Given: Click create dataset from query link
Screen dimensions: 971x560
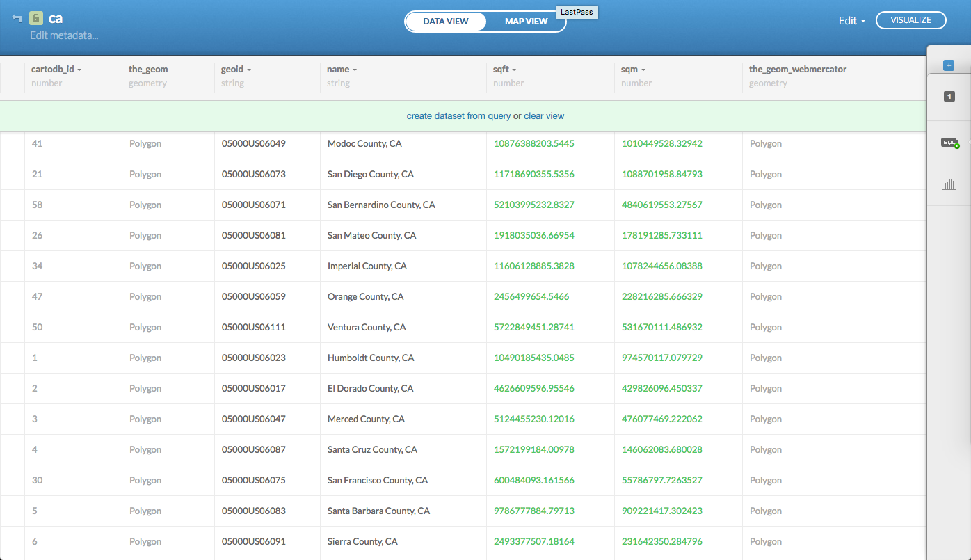Looking at the screenshot, I should coord(458,116).
